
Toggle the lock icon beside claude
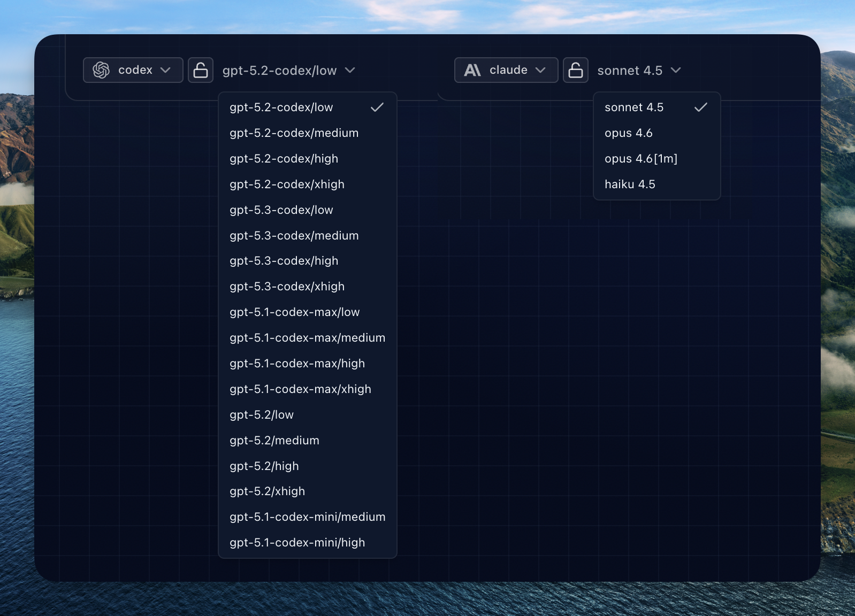pyautogui.click(x=576, y=70)
